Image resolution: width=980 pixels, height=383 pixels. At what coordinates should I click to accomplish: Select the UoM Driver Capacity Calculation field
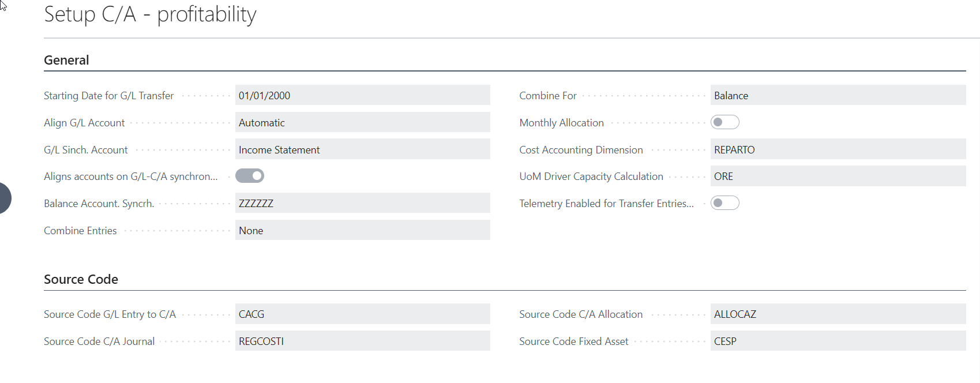838,176
